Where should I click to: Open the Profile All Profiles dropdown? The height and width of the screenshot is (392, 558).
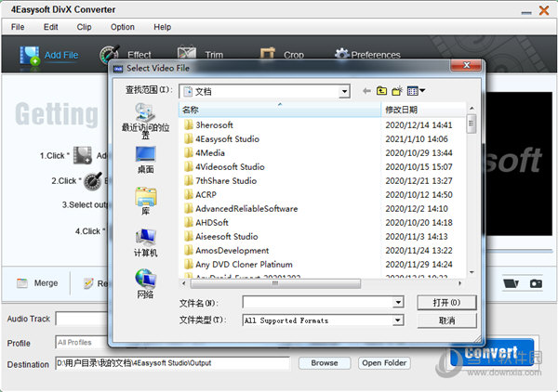tap(82, 343)
